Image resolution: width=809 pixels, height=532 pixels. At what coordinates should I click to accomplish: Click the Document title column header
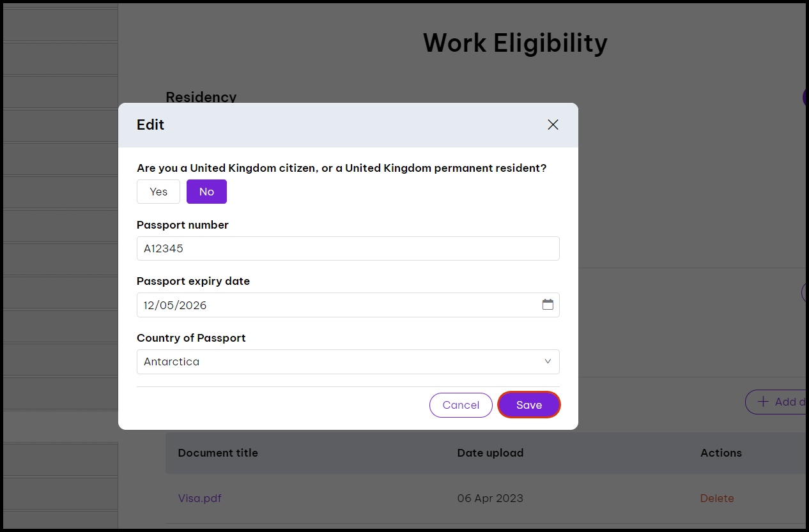click(218, 453)
